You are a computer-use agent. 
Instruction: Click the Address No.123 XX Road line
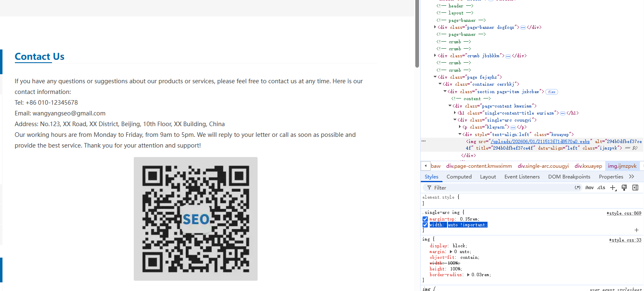[120, 124]
